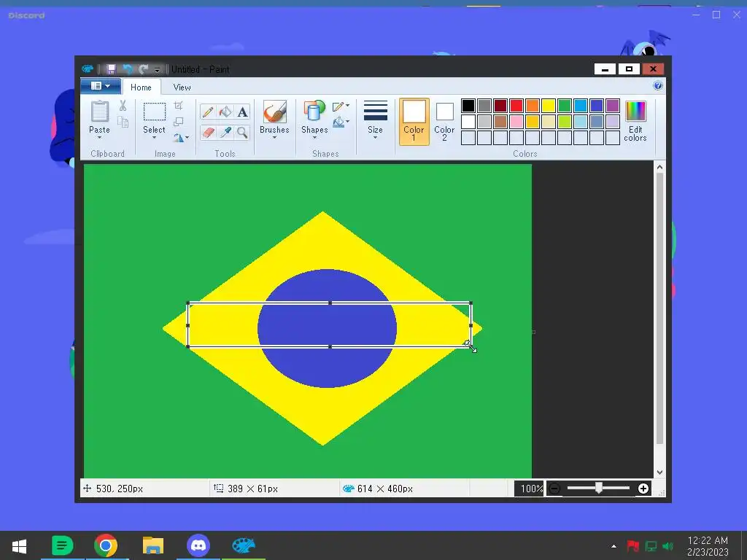Select the Text tool
The image size is (747, 560).
click(x=242, y=112)
